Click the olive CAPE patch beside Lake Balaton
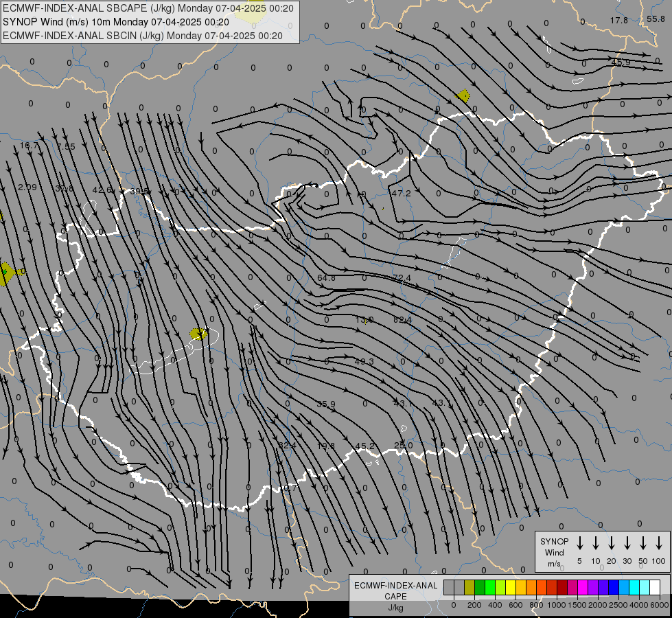Viewport: 672px width, 618px height. (x=198, y=334)
